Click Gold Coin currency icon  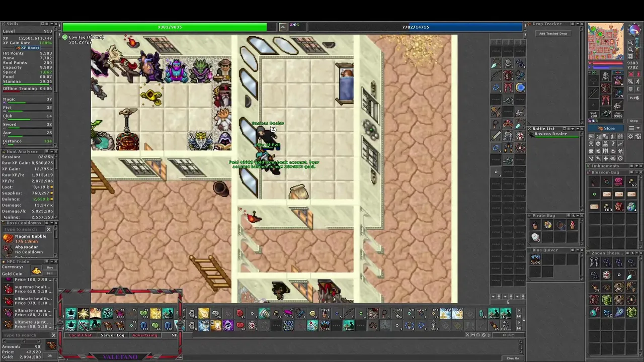point(36,270)
